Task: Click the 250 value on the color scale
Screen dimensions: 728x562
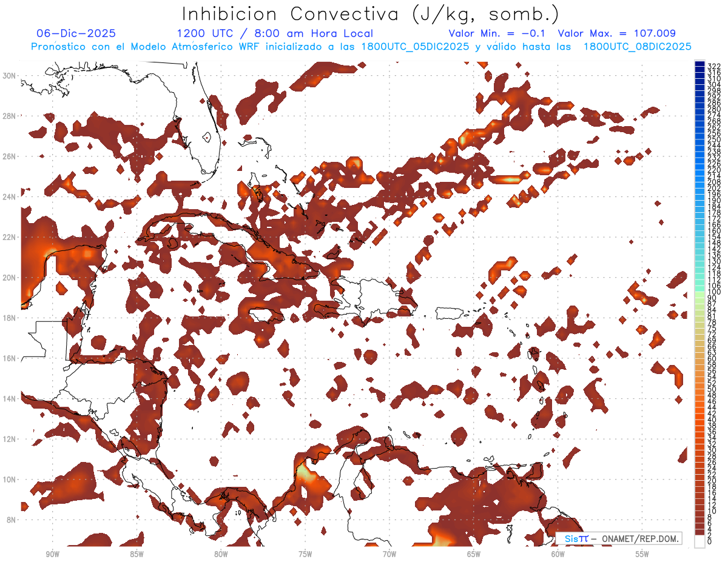Action: pyautogui.click(x=714, y=140)
